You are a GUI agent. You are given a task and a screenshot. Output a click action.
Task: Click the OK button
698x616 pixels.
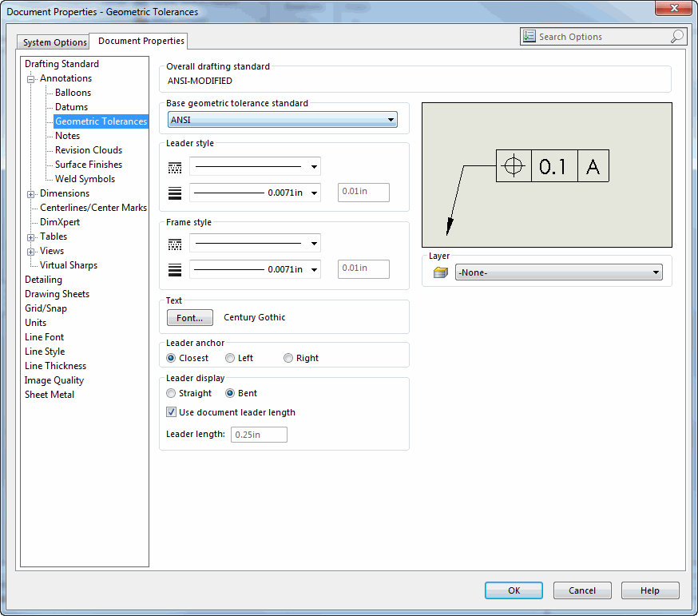(514, 590)
